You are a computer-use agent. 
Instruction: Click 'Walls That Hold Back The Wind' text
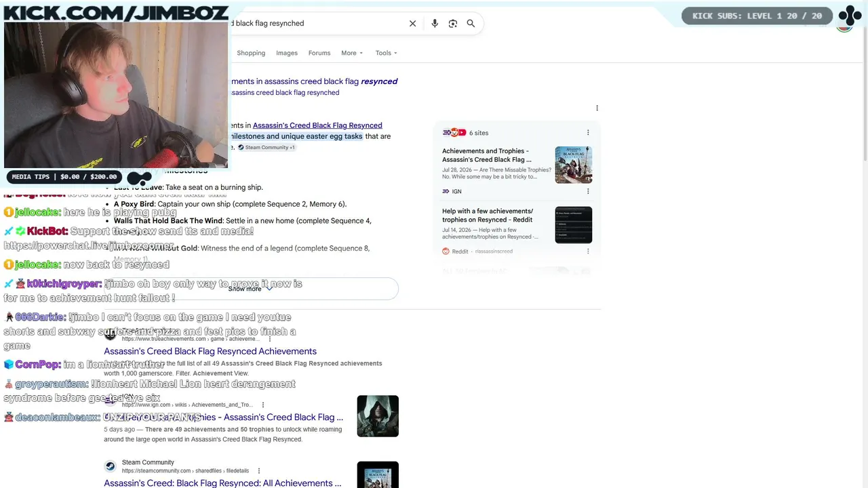(x=168, y=221)
